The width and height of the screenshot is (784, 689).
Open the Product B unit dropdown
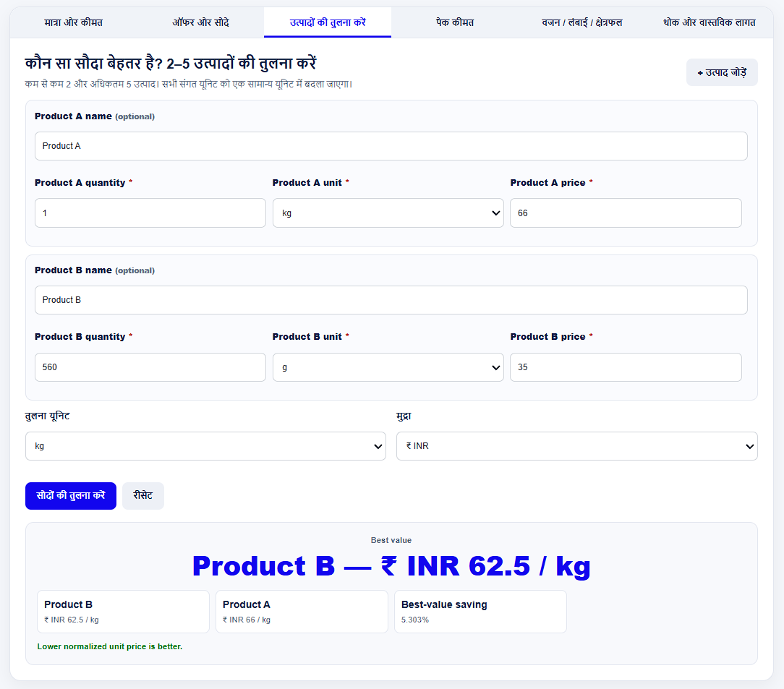coord(388,367)
